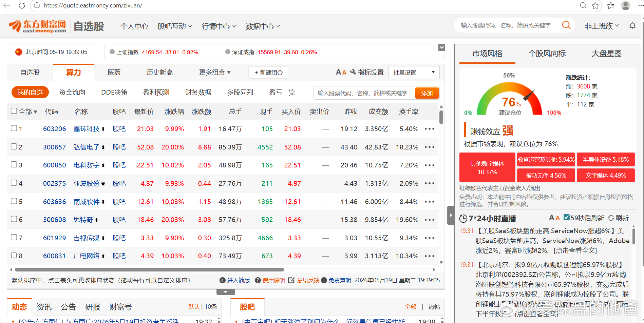Collapse right sidebar with side arrow
The image size is (644, 323).
[x=451, y=215]
